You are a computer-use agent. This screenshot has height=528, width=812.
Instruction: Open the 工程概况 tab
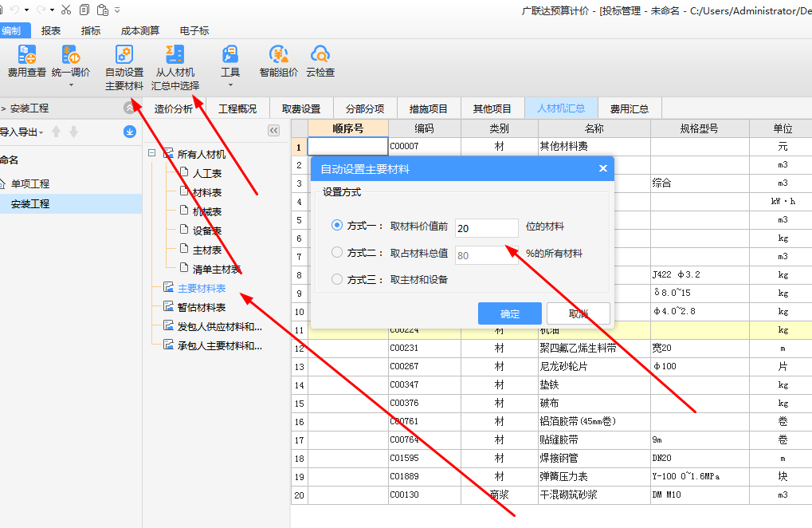tap(237, 108)
